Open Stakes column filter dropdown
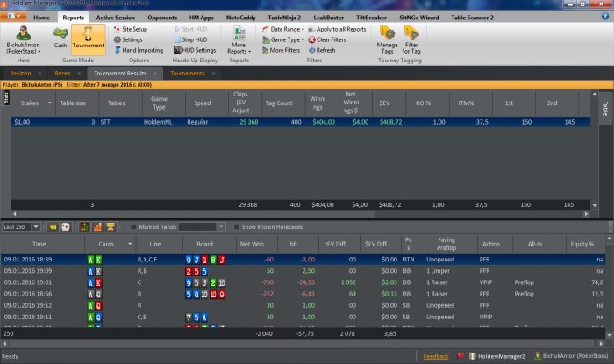This screenshot has width=614, height=364. pos(50,103)
